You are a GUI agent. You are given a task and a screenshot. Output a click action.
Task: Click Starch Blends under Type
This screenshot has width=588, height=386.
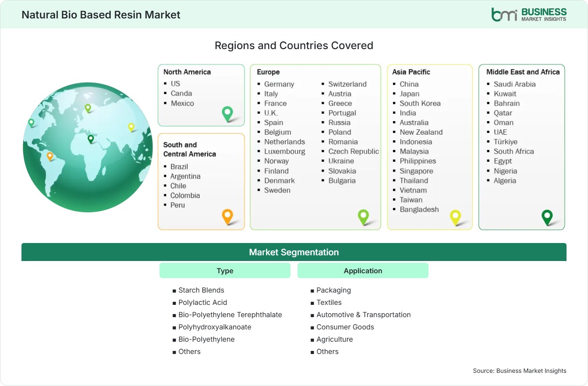[x=201, y=290]
